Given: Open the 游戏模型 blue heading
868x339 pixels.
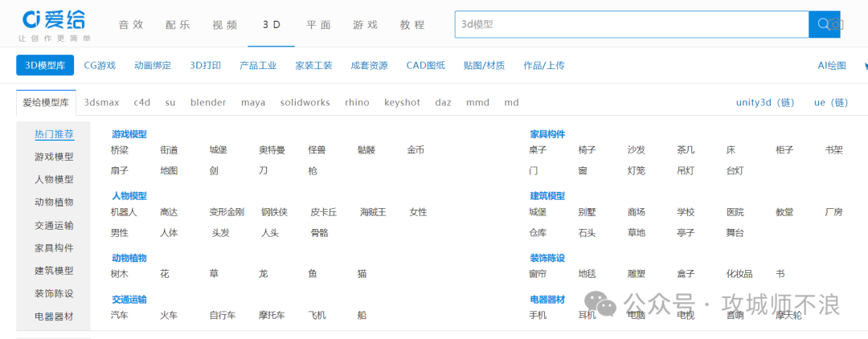Looking at the screenshot, I should 129,134.
